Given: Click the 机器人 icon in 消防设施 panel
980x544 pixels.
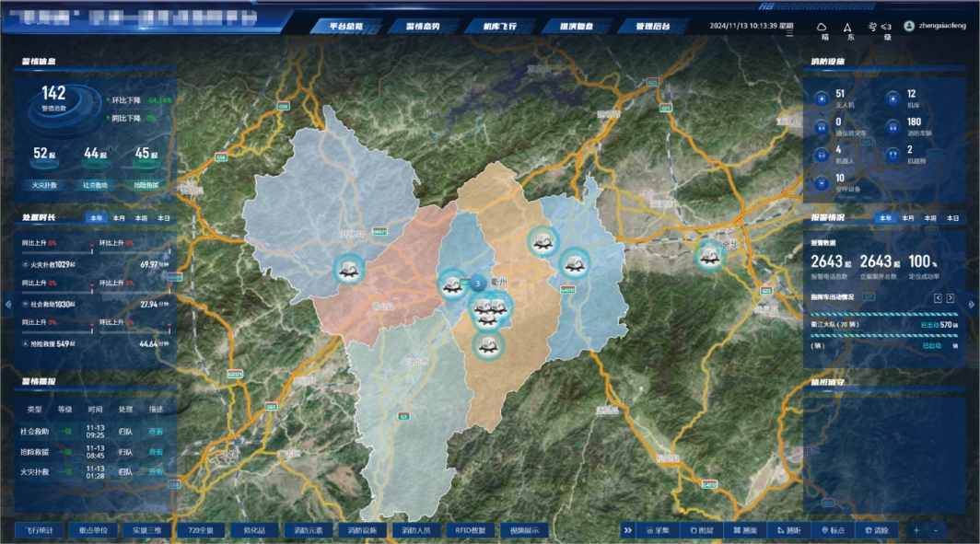Looking at the screenshot, I should coord(820,154).
